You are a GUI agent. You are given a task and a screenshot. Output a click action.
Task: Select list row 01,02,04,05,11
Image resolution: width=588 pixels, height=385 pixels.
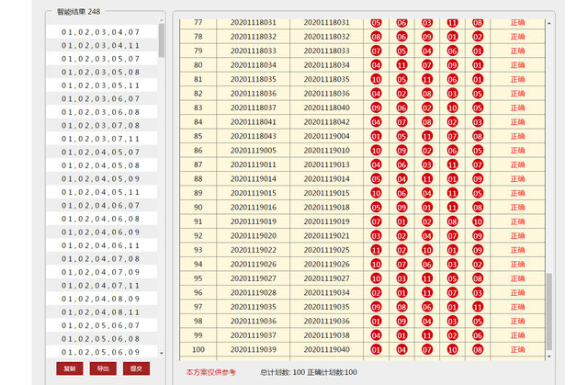pyautogui.click(x=102, y=192)
